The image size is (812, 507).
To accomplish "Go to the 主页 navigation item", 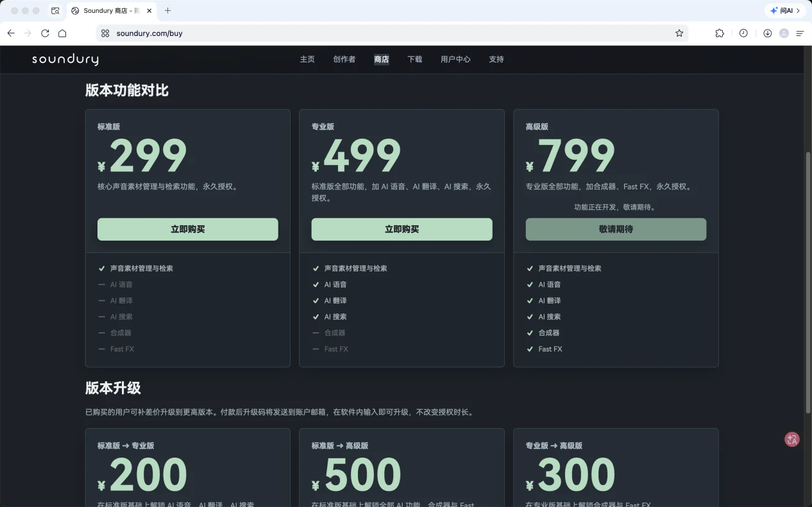I will pyautogui.click(x=307, y=59).
